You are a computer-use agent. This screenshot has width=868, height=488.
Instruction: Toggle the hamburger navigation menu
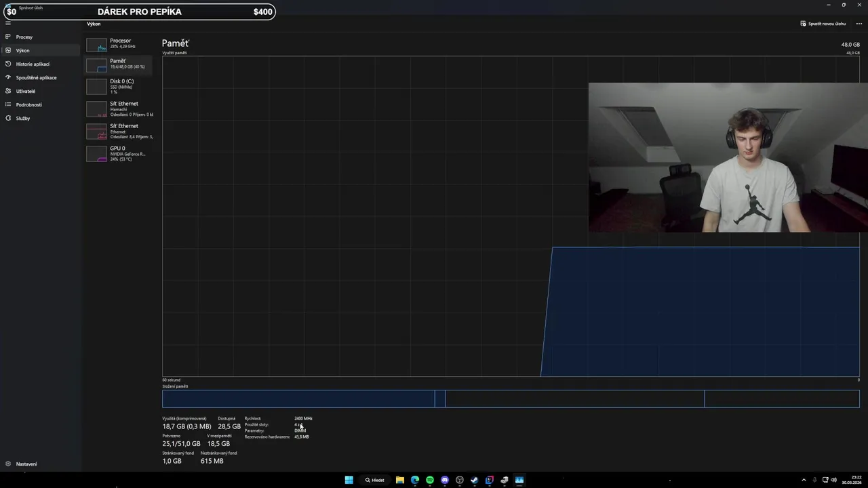[x=8, y=23]
